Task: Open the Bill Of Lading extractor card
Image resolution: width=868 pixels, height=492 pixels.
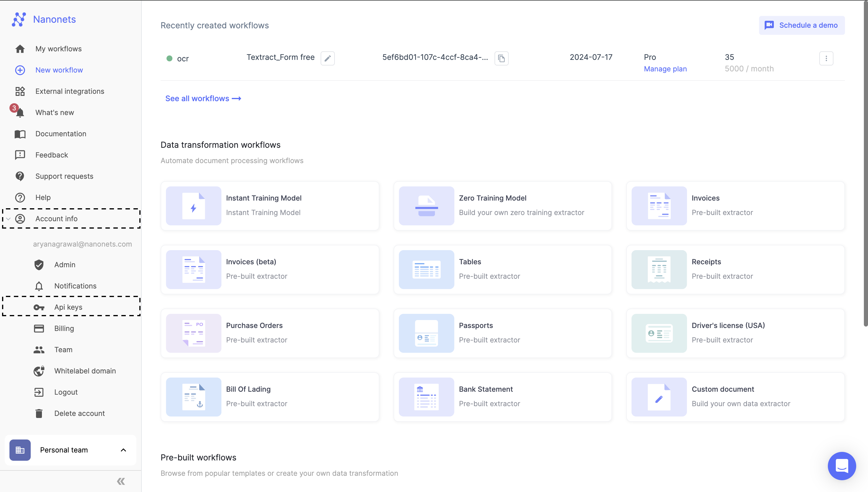Action: click(x=270, y=397)
